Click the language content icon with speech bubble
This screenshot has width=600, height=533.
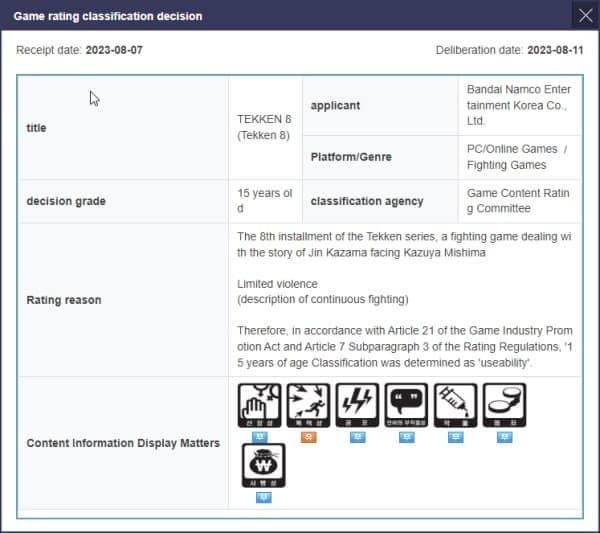coord(406,405)
